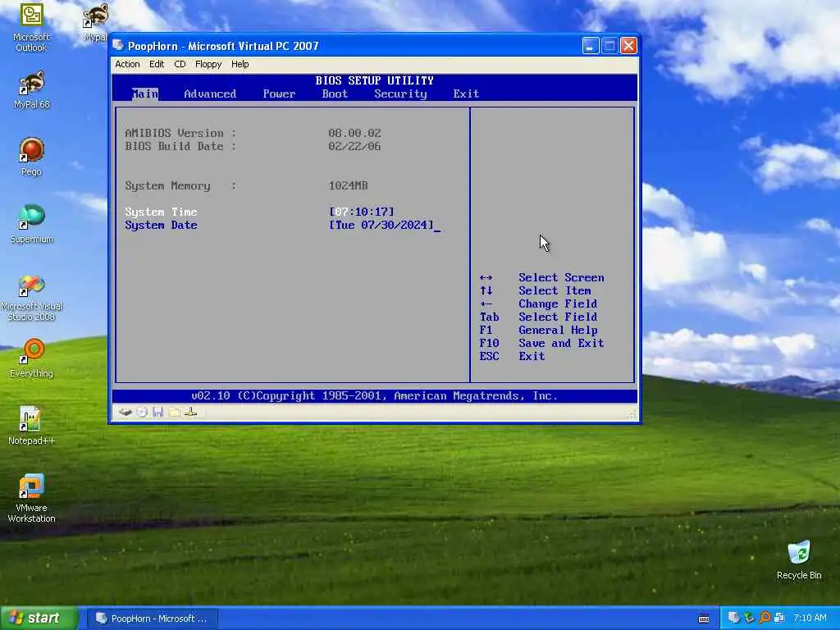Click the 7:10 AM taskbar clock
This screenshot has width=840, height=630.
pyautogui.click(x=810, y=618)
